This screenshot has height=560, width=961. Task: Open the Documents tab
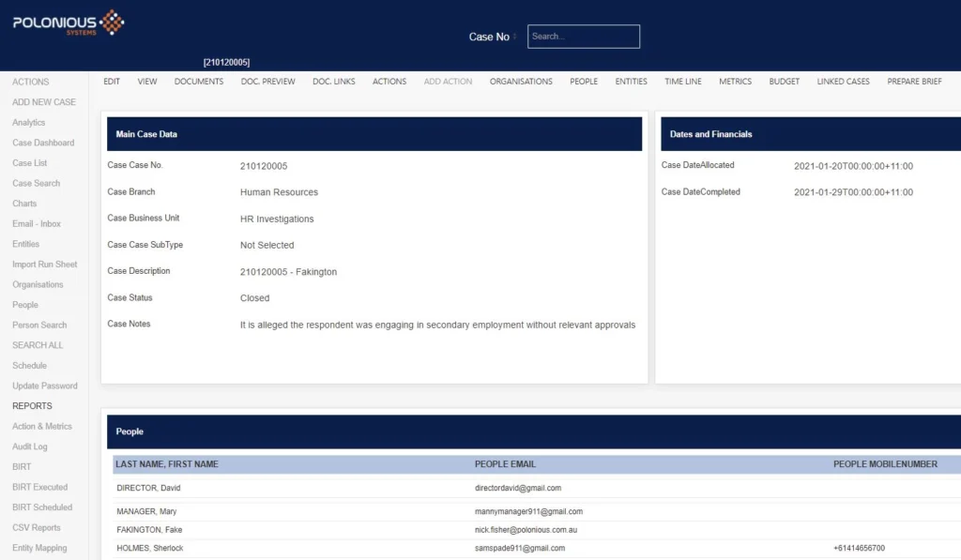[199, 82]
